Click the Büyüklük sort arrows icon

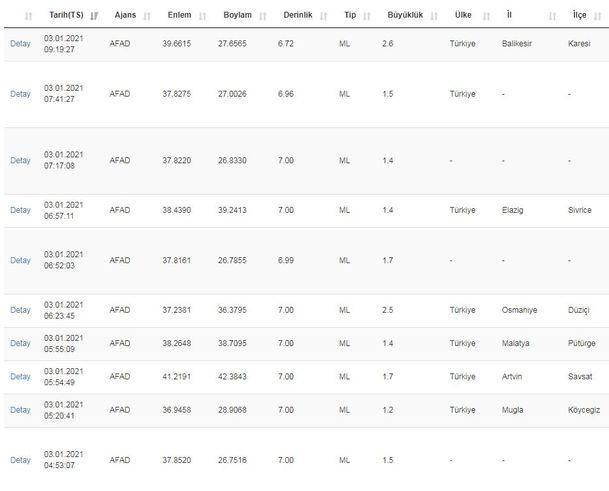[x=431, y=16]
